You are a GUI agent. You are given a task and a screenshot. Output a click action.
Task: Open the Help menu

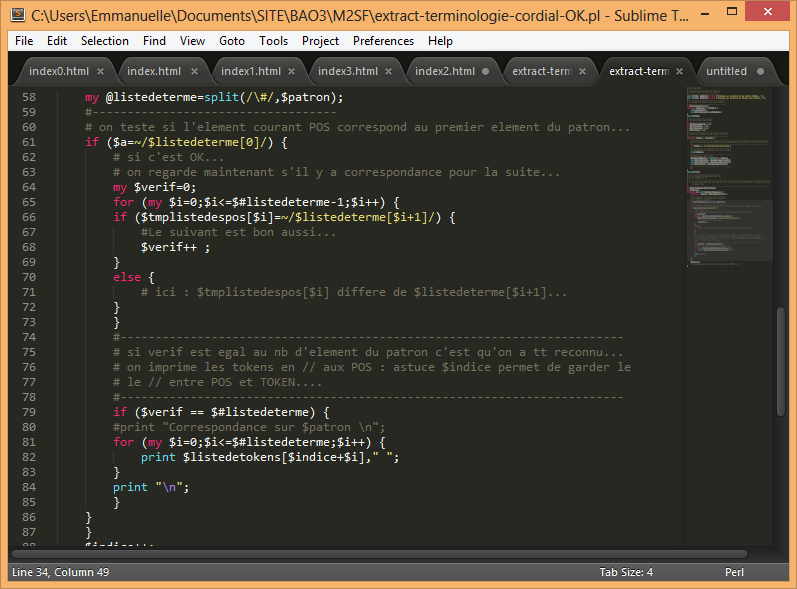point(440,41)
